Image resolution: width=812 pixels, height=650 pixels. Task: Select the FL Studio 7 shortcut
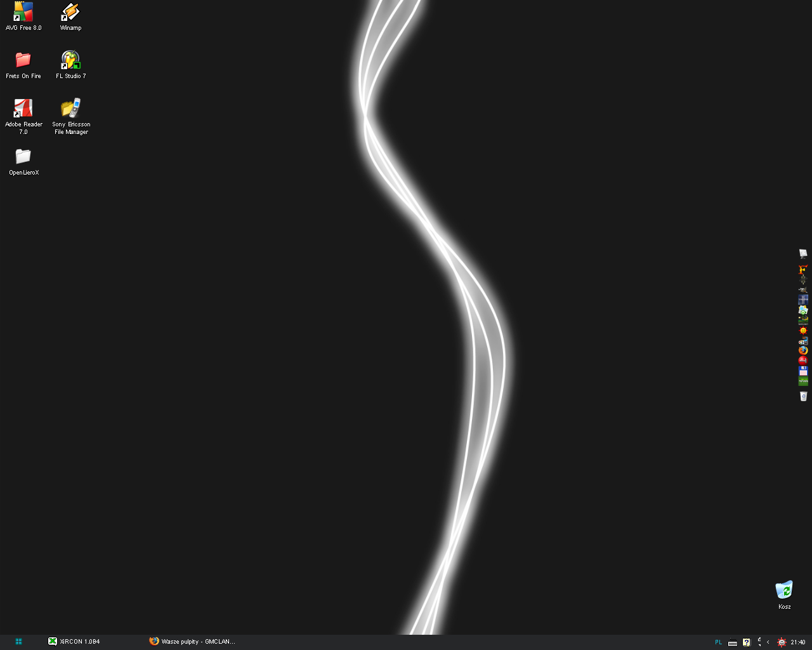(70, 60)
